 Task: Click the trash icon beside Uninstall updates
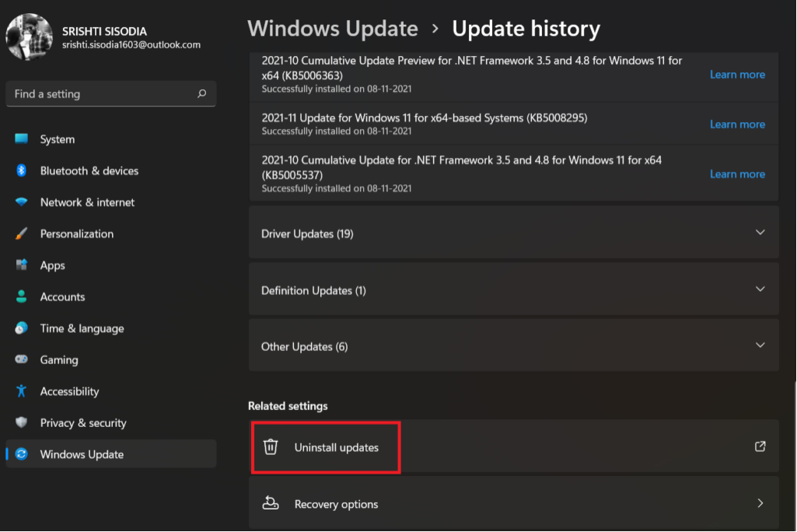[270, 447]
